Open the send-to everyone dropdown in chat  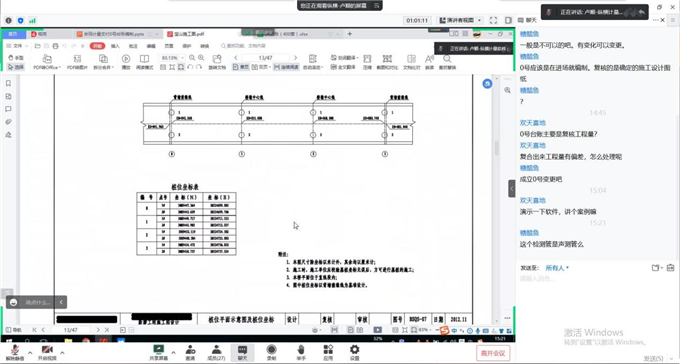tap(557, 268)
